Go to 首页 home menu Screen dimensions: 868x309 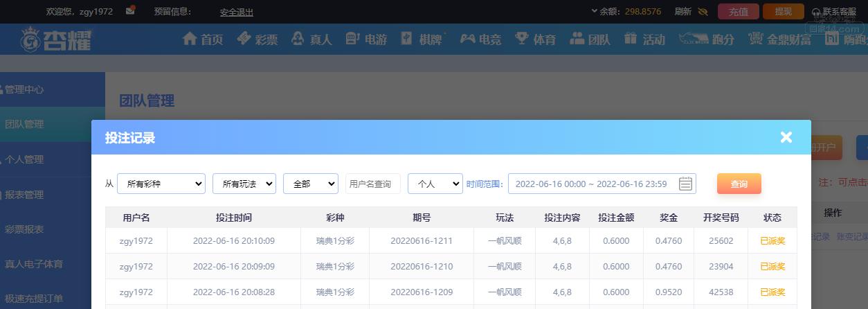click(x=202, y=39)
